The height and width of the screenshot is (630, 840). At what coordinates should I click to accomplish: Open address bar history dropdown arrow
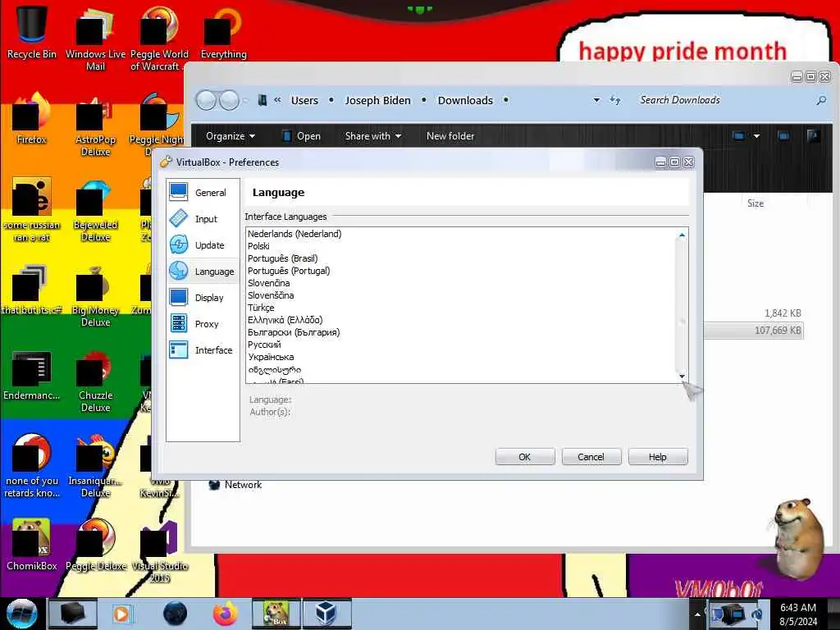pyautogui.click(x=596, y=100)
